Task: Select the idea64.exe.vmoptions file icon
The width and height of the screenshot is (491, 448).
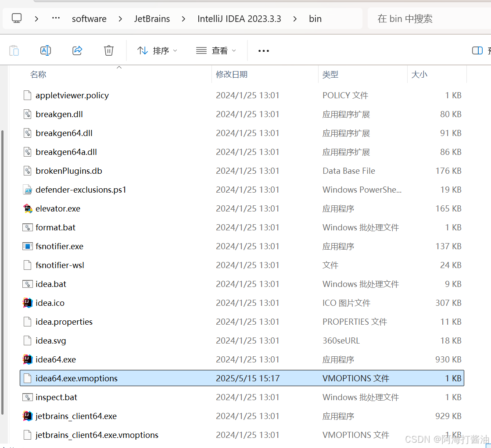Action: [x=28, y=379]
